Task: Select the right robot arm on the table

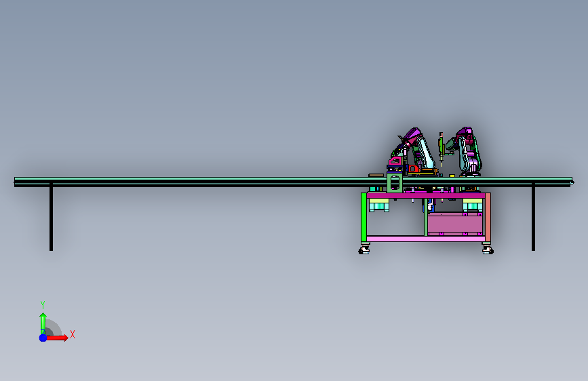Action: coord(467,152)
